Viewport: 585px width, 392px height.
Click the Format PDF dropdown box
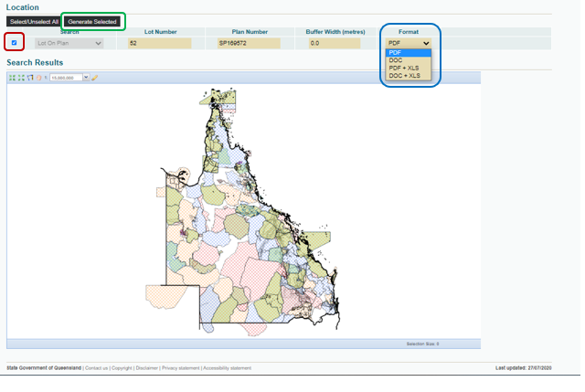tap(409, 43)
